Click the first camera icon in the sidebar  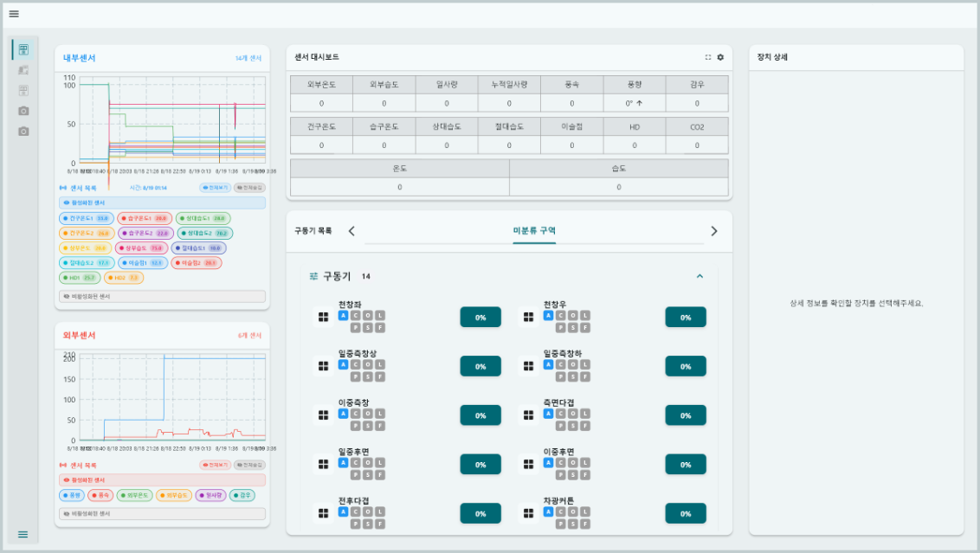[x=23, y=111]
